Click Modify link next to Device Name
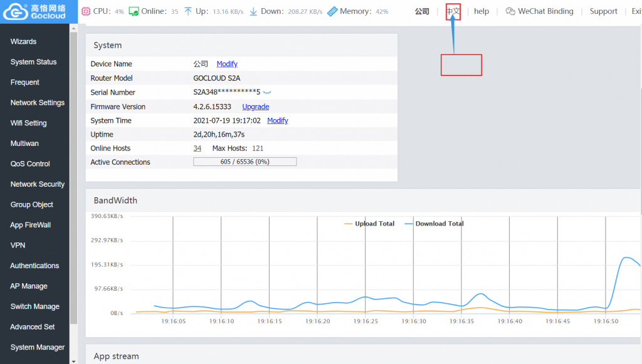Screen dimensions: 642x364 point(227,64)
